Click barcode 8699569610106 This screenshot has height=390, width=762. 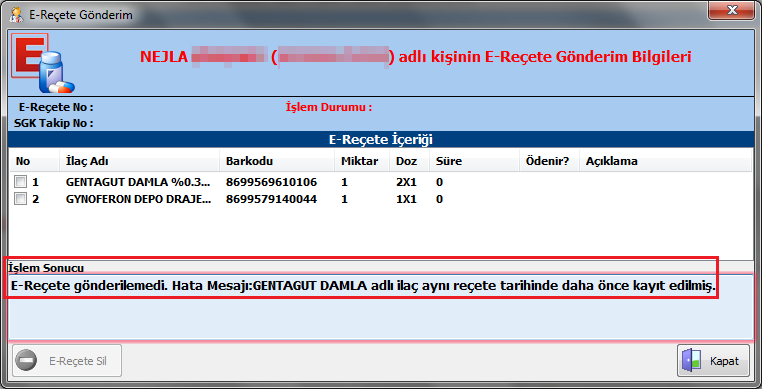click(x=271, y=183)
